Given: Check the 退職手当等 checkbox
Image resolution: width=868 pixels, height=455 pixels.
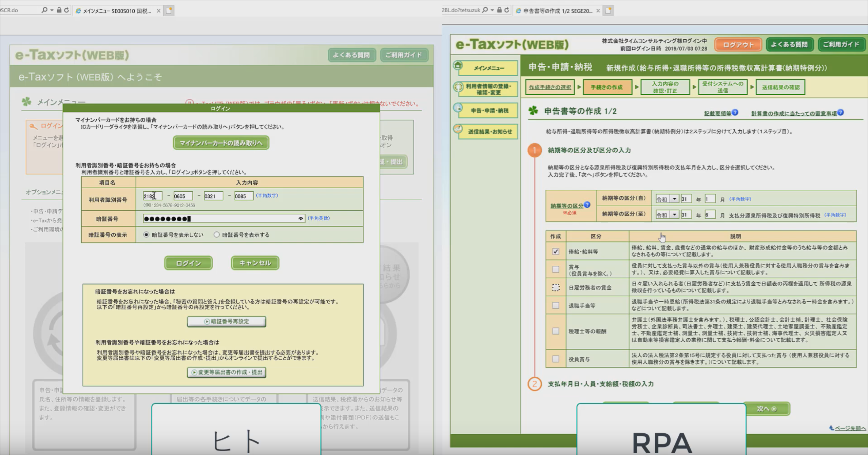Looking at the screenshot, I should pyautogui.click(x=556, y=305).
